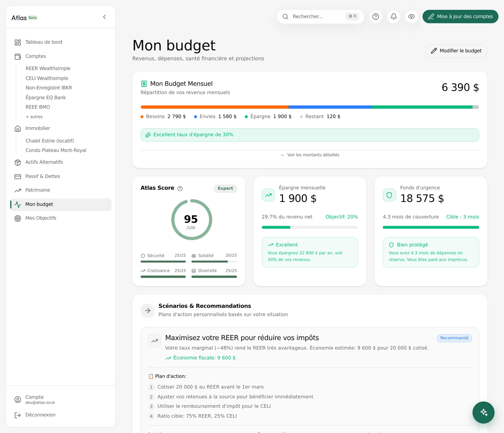Screen dimensions: 504x433
Task: Focus the Rechercher search field
Action: (x=320, y=17)
